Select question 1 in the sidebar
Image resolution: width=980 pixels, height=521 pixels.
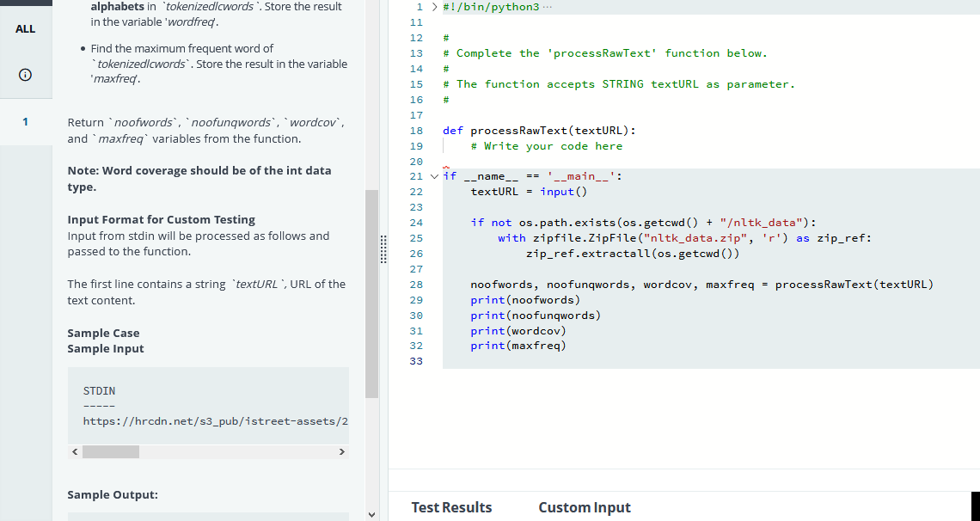pos(26,122)
